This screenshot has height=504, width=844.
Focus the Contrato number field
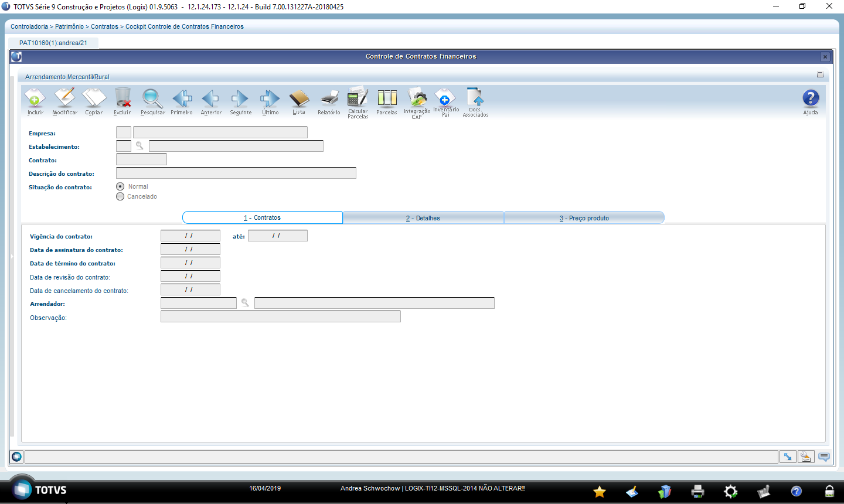tap(141, 159)
